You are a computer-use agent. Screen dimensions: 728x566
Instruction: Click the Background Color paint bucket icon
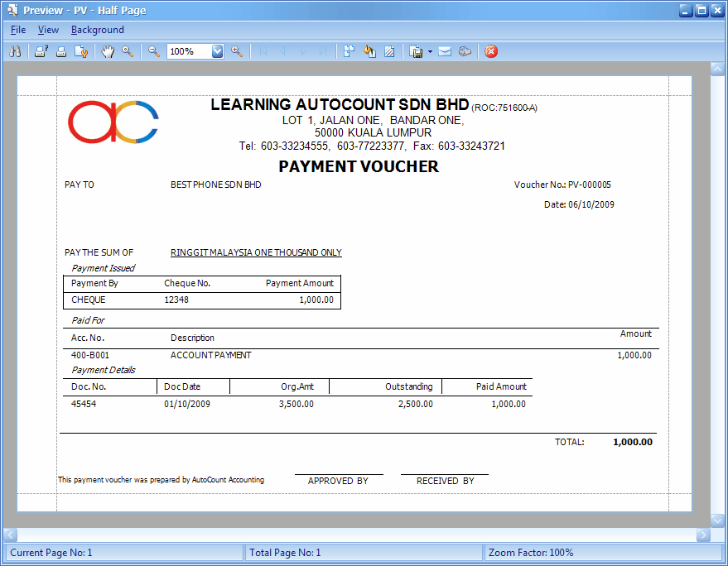point(369,51)
